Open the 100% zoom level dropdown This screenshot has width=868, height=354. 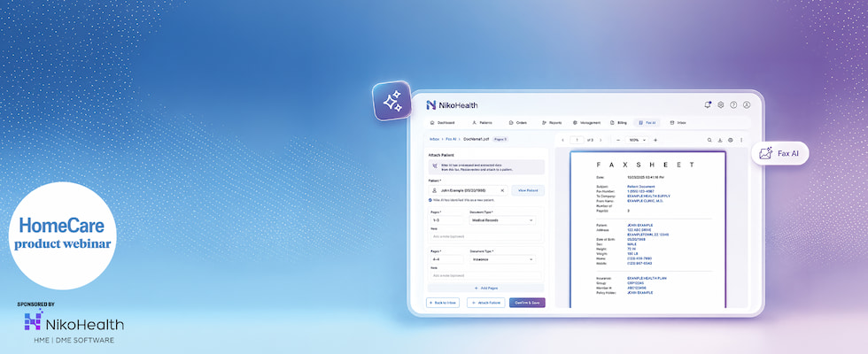637,140
